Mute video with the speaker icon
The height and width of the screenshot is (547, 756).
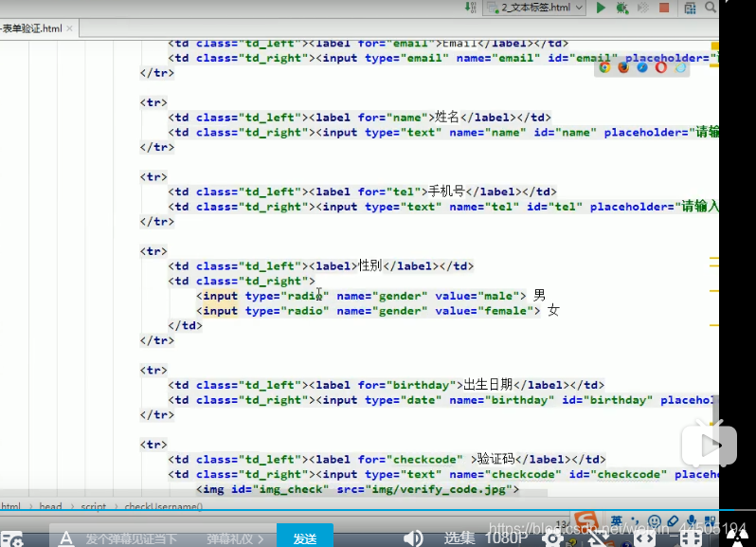(413, 538)
